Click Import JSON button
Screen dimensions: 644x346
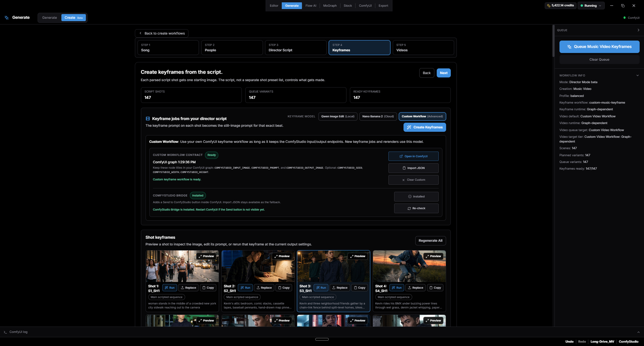click(413, 168)
